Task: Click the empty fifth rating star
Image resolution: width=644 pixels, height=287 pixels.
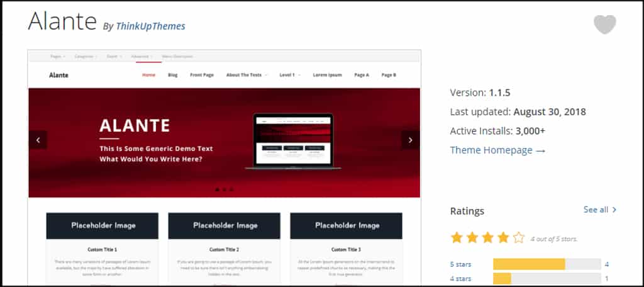Action: [518, 238]
